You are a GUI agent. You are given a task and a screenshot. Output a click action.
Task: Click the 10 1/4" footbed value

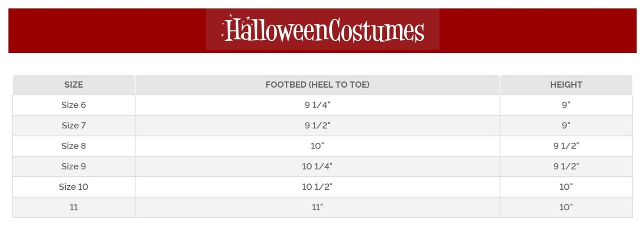coord(317,166)
